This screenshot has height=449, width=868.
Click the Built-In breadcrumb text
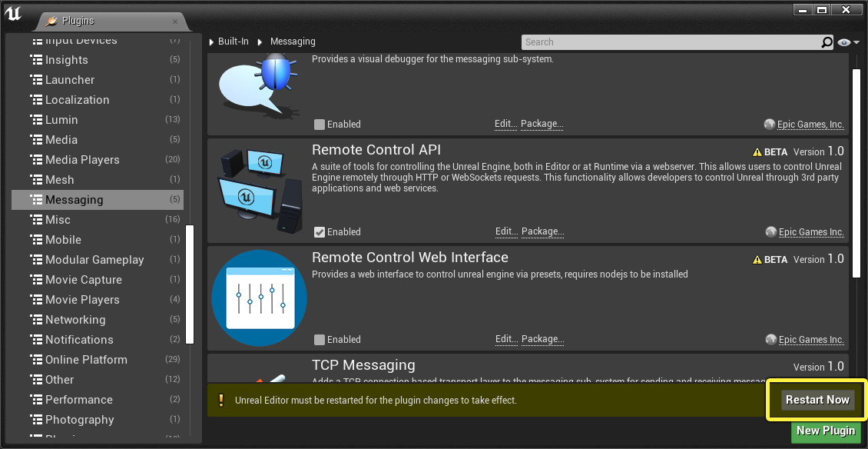[233, 42]
